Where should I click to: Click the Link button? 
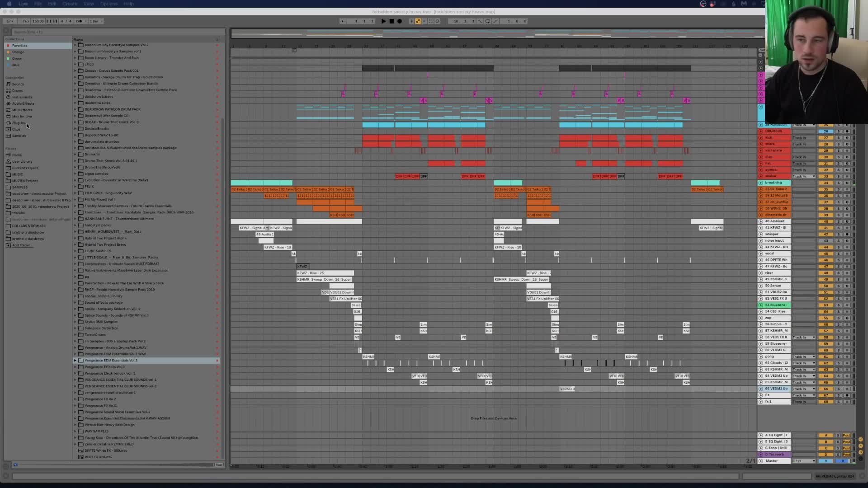[10, 21]
